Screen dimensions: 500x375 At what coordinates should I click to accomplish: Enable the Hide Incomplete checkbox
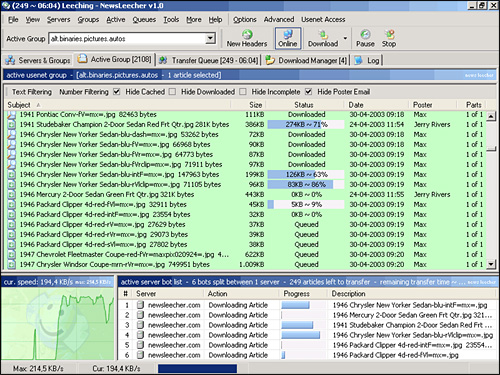[243, 92]
